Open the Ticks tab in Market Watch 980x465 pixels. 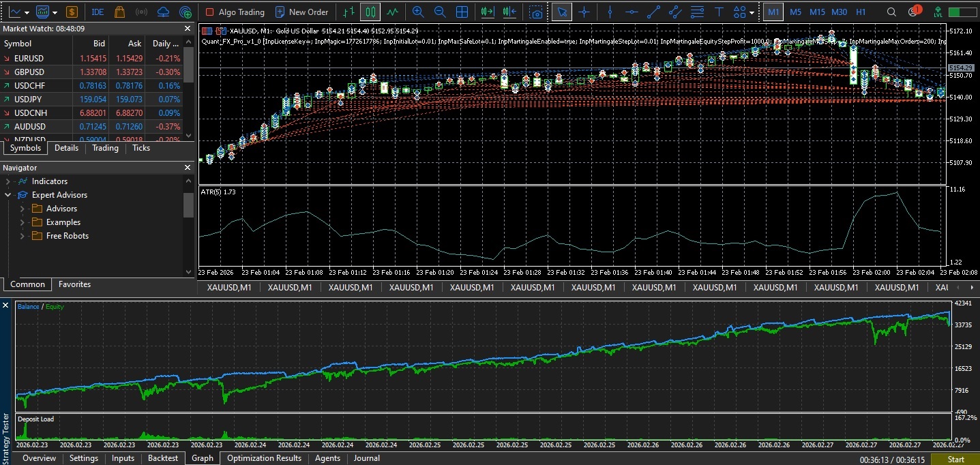[140, 147]
